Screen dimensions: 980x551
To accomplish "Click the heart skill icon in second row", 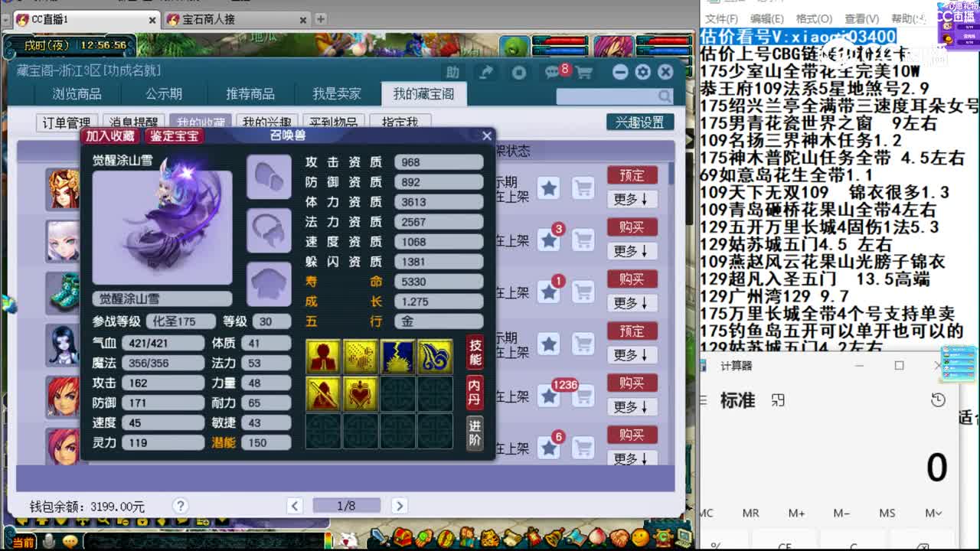I will (360, 393).
